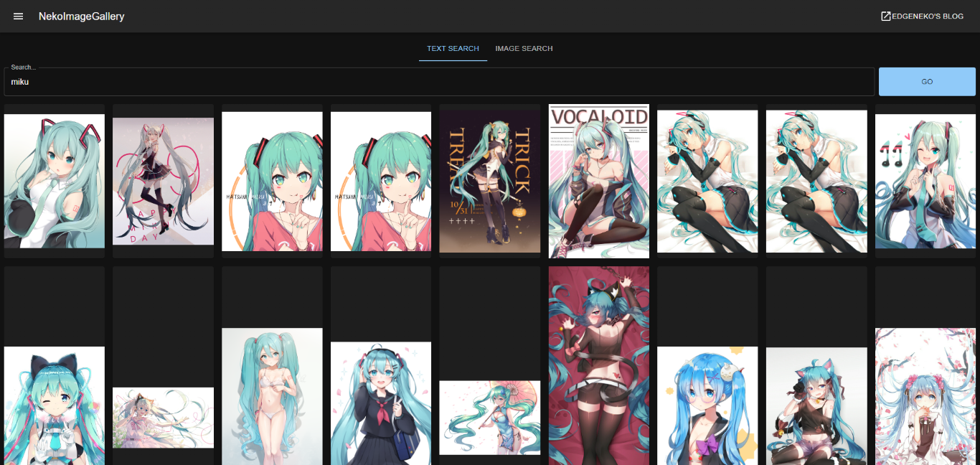Open the first result thumbnail with gray sleeves

pos(55,181)
